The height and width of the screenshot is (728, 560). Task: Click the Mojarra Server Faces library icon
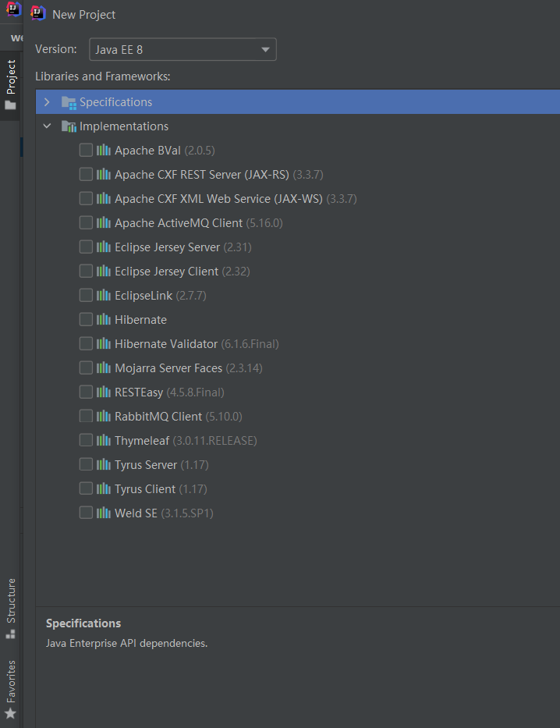pyautogui.click(x=104, y=368)
